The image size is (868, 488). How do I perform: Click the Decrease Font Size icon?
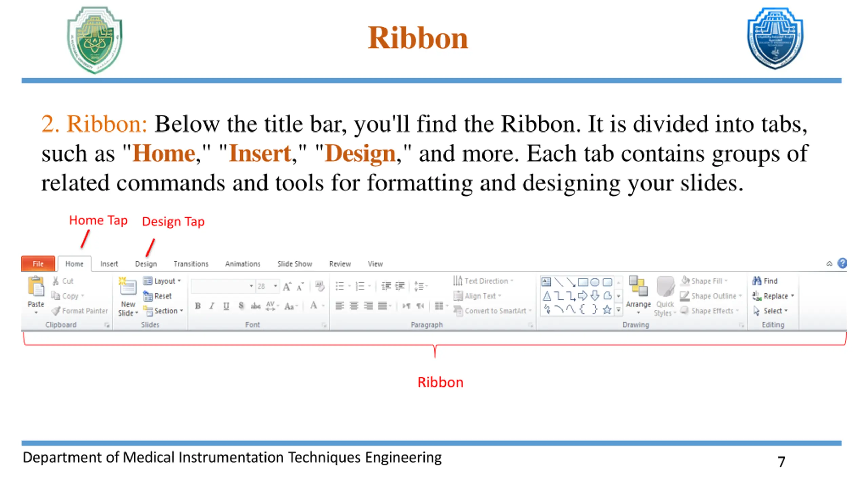click(300, 287)
